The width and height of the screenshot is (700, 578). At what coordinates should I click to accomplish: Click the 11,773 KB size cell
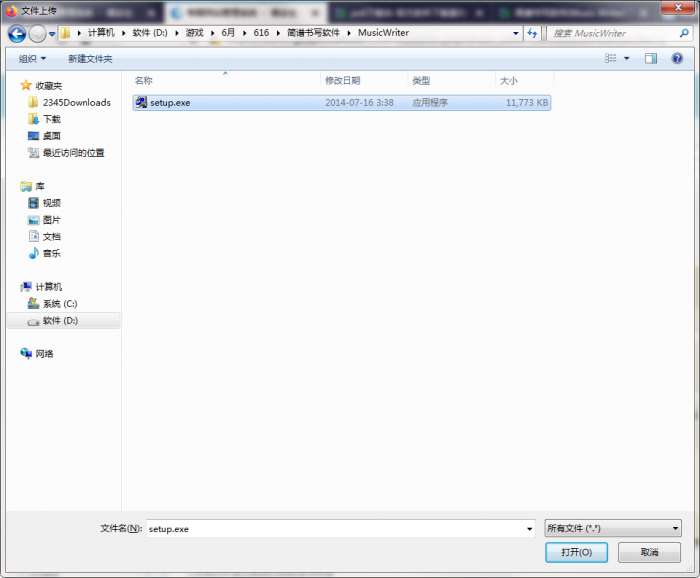point(526,103)
